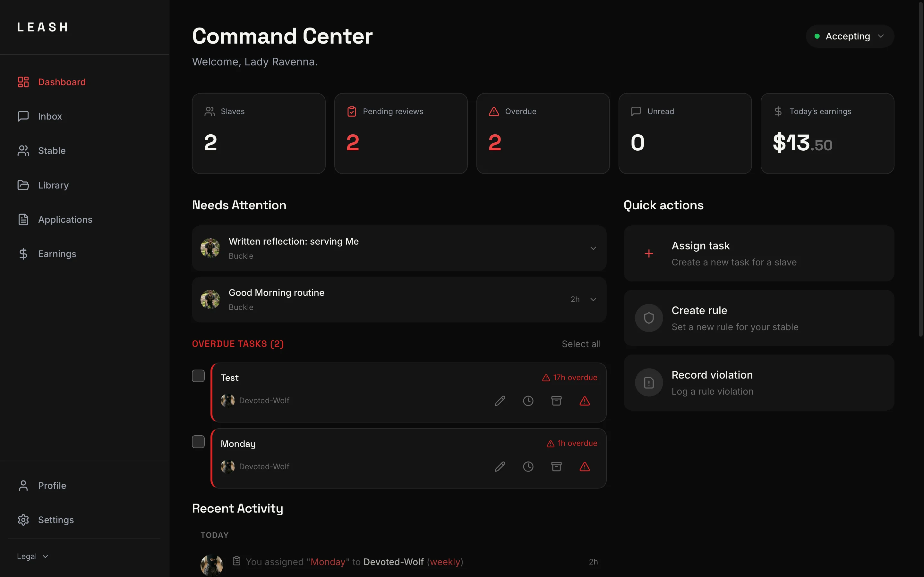Image resolution: width=924 pixels, height=577 pixels.
Task: Click the shield icon for Create rule
Action: coord(649,318)
